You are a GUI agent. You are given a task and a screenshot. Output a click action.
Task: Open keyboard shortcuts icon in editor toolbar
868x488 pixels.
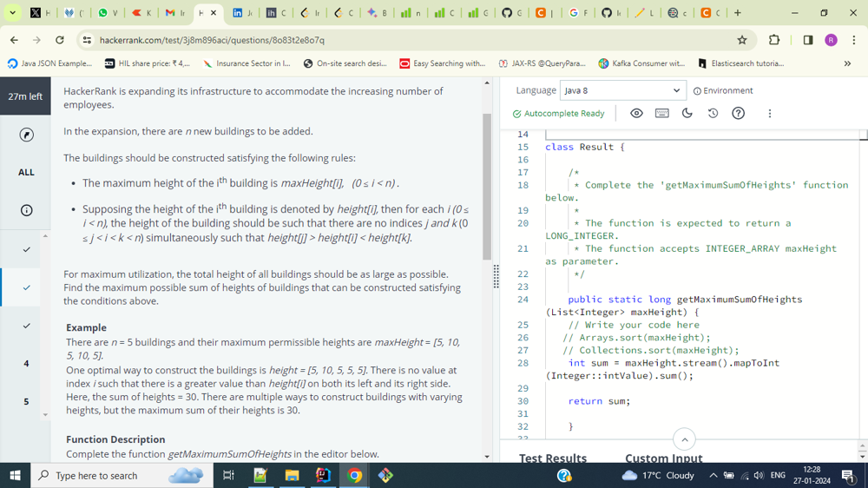click(x=661, y=114)
